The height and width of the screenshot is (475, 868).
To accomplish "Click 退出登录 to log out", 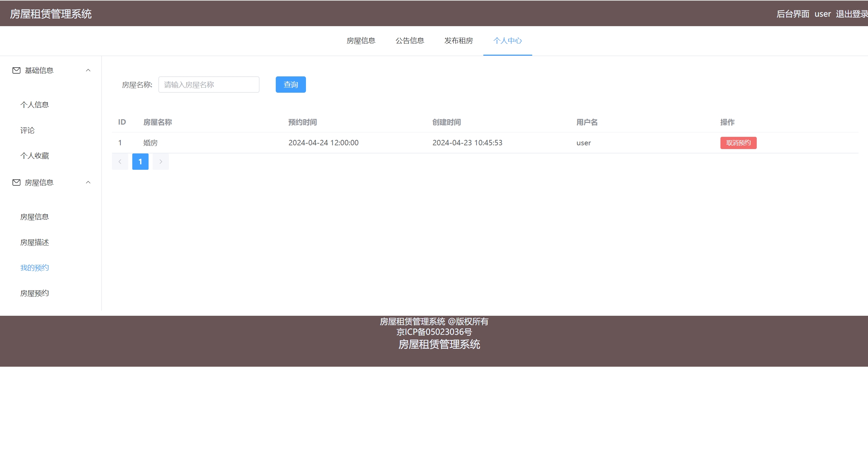I will pyautogui.click(x=851, y=14).
